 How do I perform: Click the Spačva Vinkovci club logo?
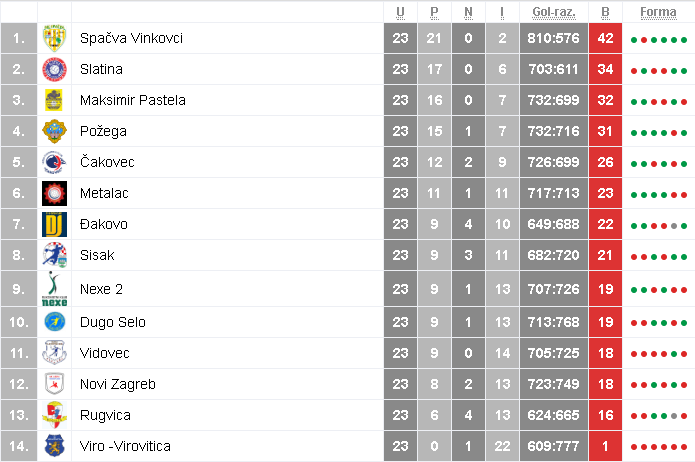point(53,39)
